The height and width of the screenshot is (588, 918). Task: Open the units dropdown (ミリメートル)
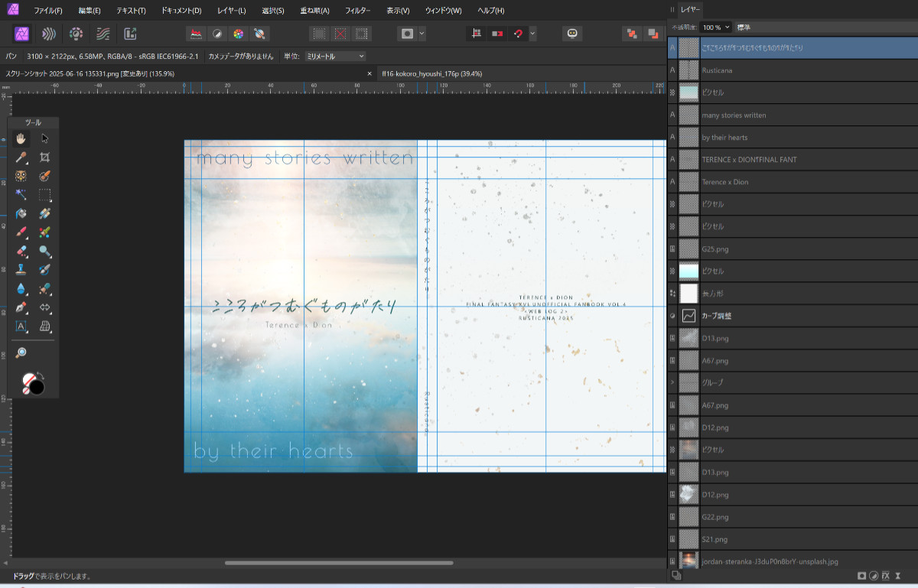(334, 56)
